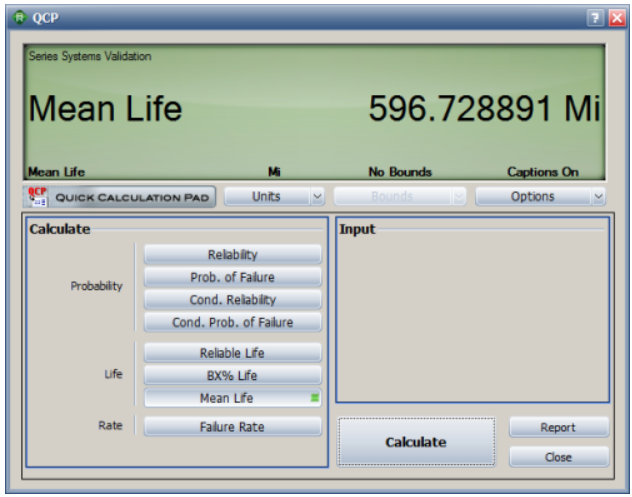Select the Reliability calculation
Image resolution: width=632 pixels, height=497 pixels.
233,254
